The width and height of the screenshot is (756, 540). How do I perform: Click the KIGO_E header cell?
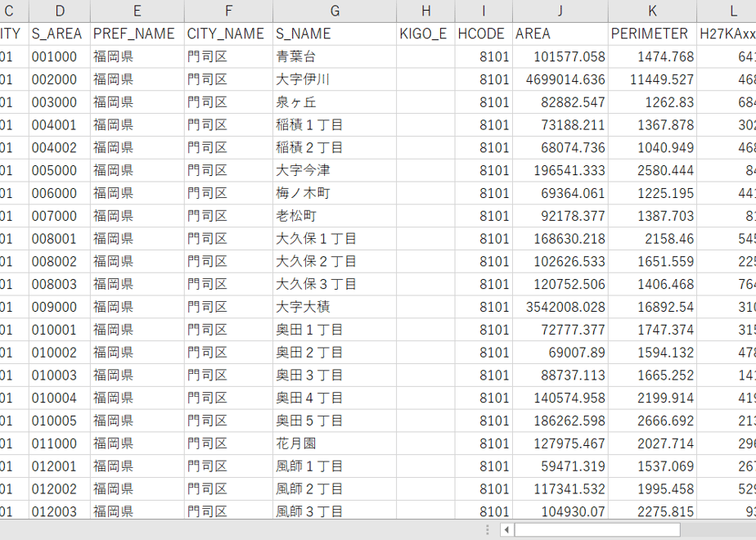pos(425,34)
